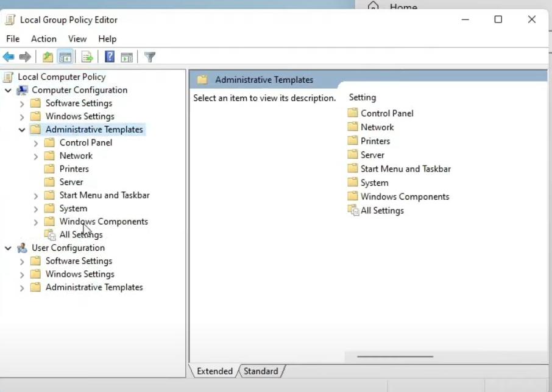Click Home in the background window

pos(403,7)
